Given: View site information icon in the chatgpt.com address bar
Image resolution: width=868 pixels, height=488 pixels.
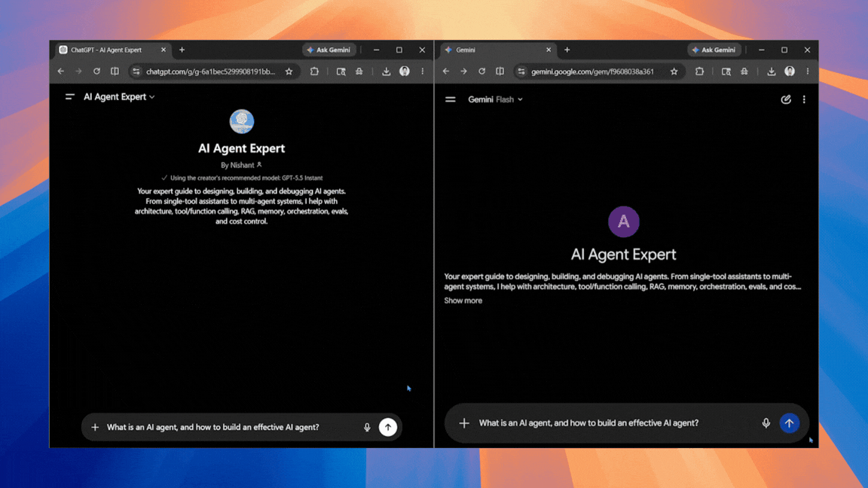Looking at the screenshot, I should [x=136, y=72].
